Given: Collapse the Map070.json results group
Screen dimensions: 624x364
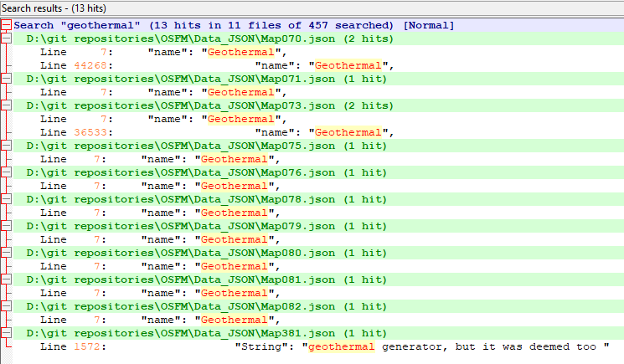Looking at the screenshot, I should point(5,38).
